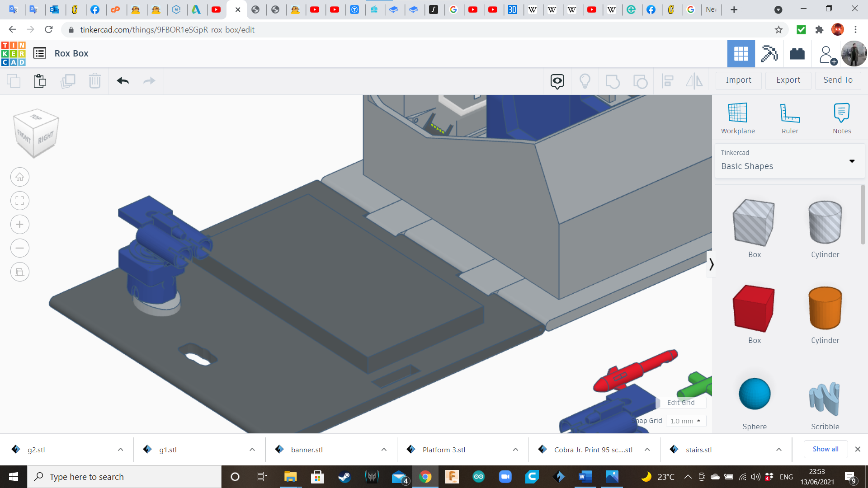
Task: Toggle orthographic perspective view button
Action: point(20,272)
